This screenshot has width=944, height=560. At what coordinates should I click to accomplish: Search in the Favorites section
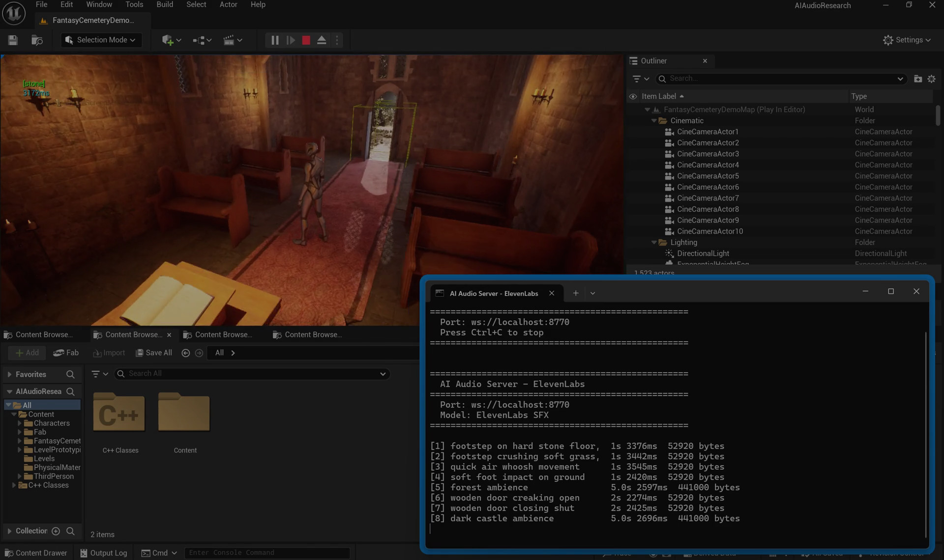[70, 374]
